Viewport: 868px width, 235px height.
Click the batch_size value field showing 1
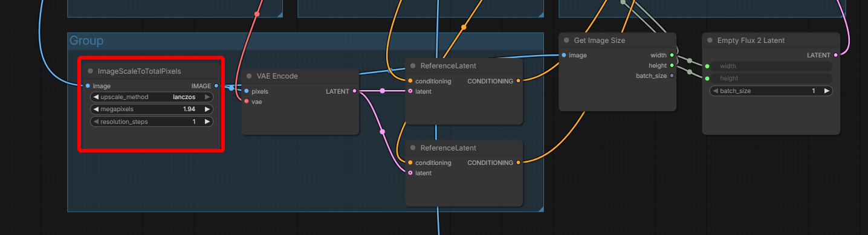point(771,91)
